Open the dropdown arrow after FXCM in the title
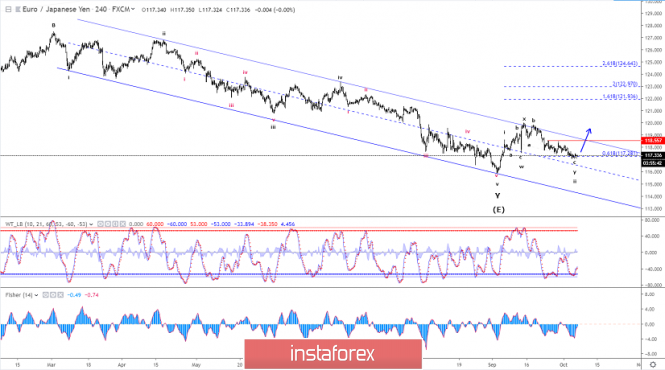 click(x=133, y=9)
